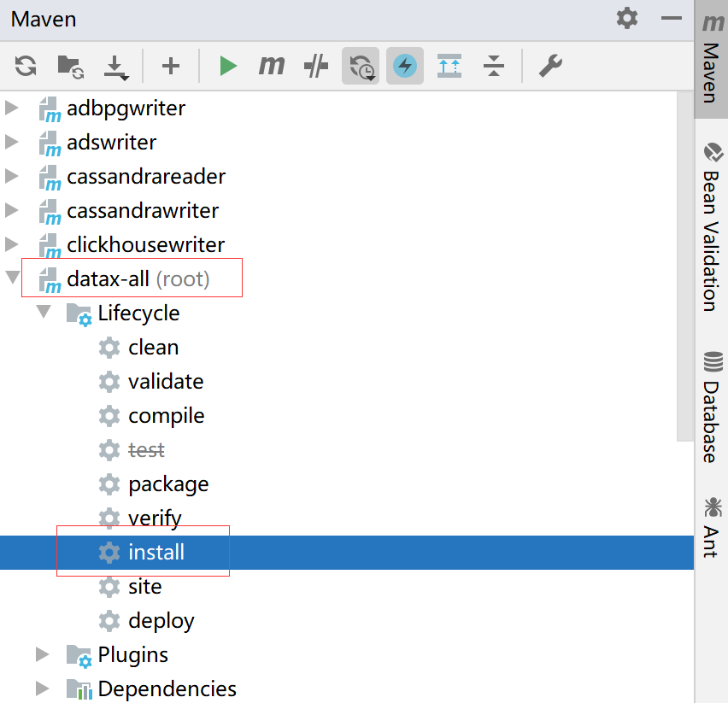Open the Database side tab

(x=711, y=407)
